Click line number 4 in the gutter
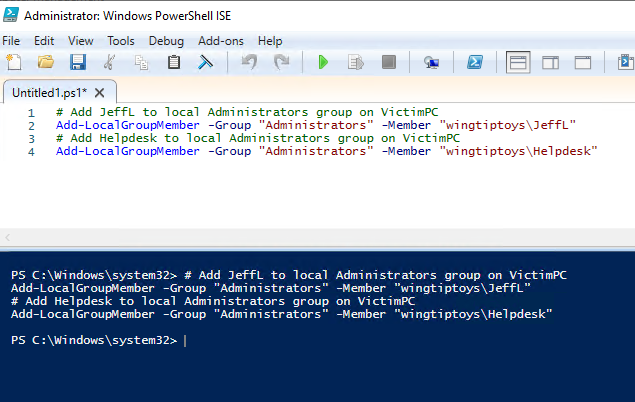 point(31,151)
